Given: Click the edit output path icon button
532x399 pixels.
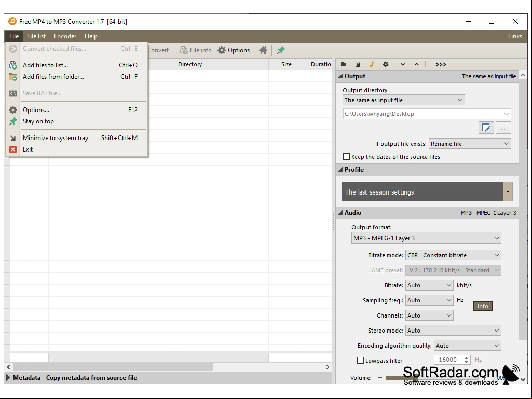Looking at the screenshot, I should 486,128.
